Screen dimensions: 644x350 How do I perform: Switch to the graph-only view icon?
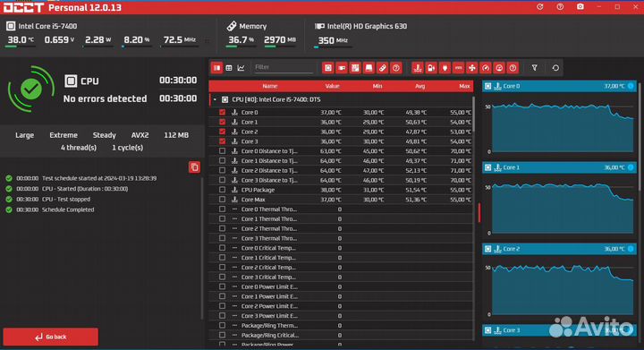[241, 68]
